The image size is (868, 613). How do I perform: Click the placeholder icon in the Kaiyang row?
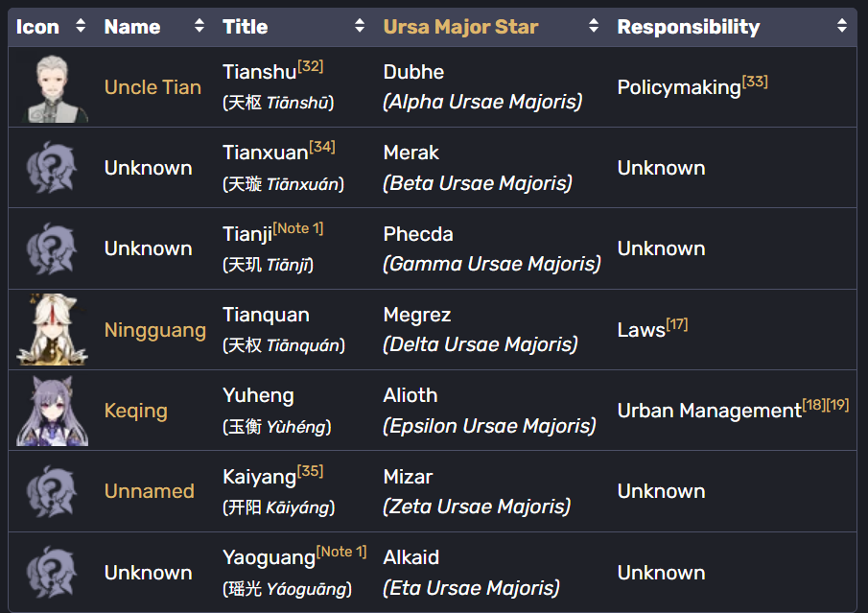pos(54,491)
